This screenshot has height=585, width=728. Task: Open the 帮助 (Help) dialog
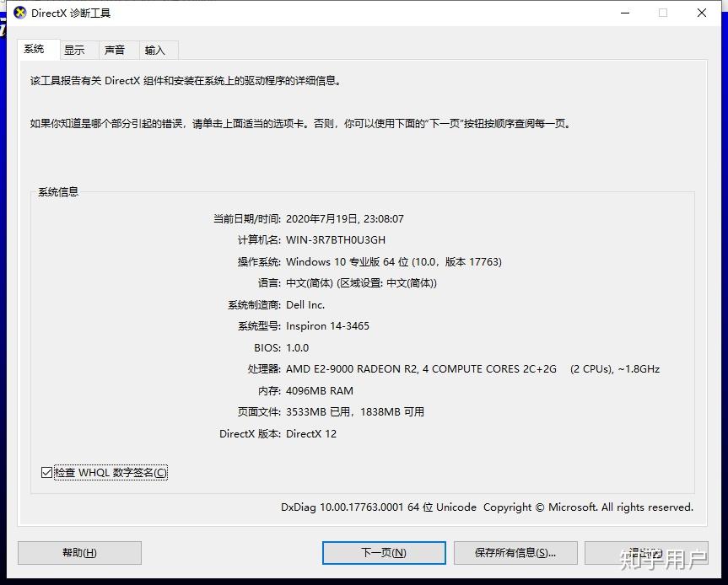(78, 552)
